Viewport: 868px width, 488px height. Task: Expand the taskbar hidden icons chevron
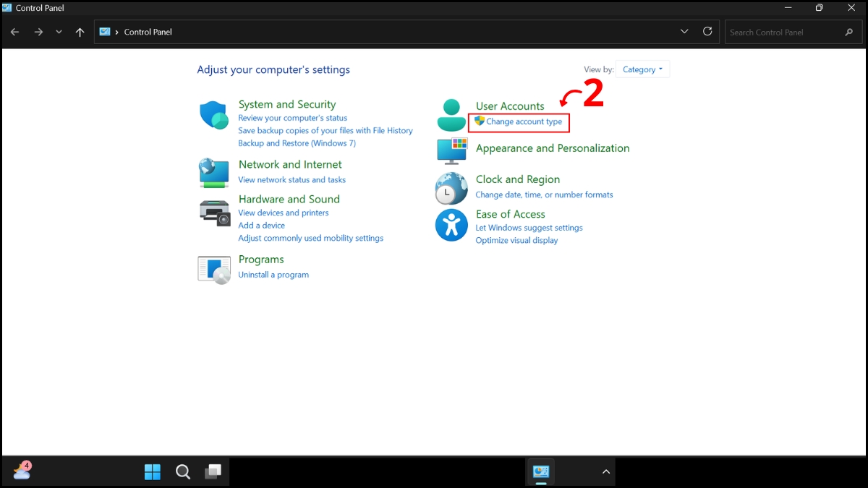pyautogui.click(x=605, y=471)
